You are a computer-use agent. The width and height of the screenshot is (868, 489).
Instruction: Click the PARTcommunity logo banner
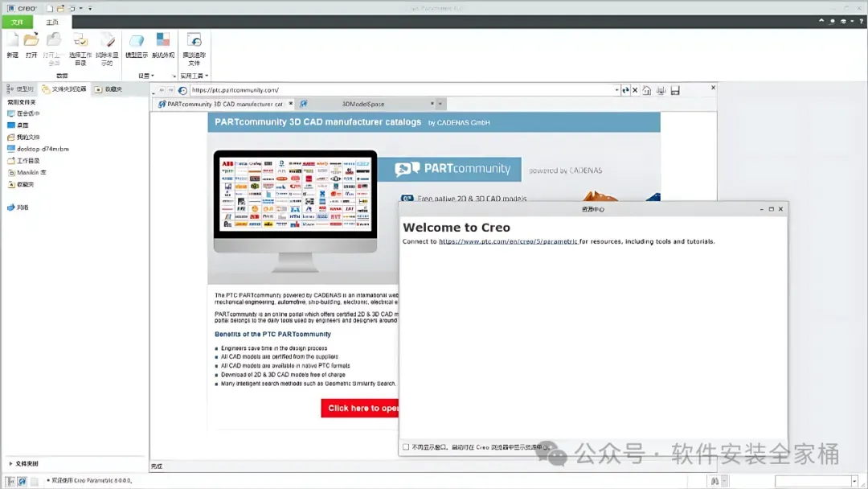(449, 169)
